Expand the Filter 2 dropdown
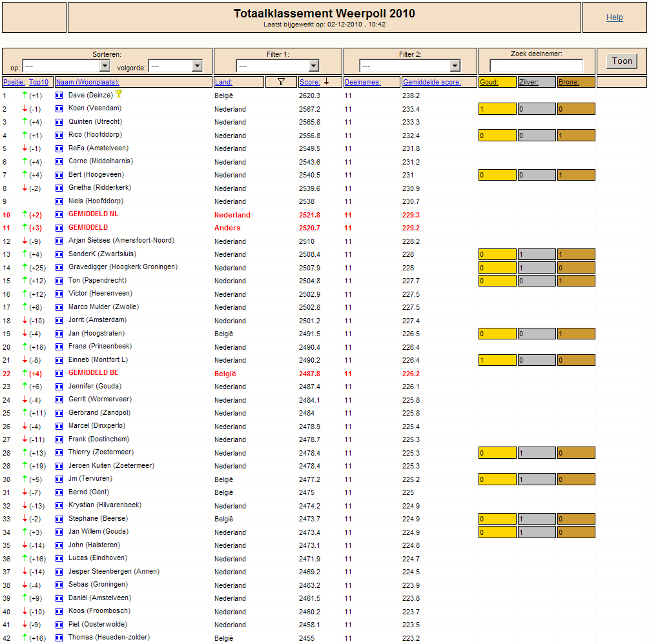649x644 pixels. pyautogui.click(x=410, y=66)
